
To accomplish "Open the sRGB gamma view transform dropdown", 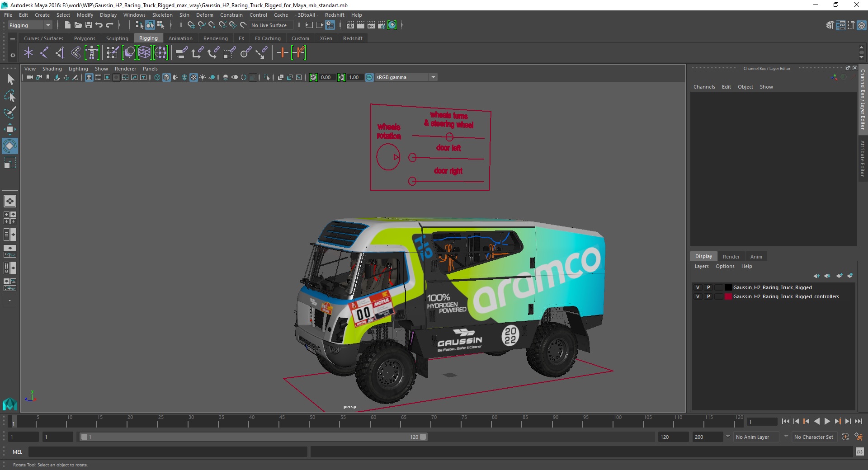I will tap(406, 77).
